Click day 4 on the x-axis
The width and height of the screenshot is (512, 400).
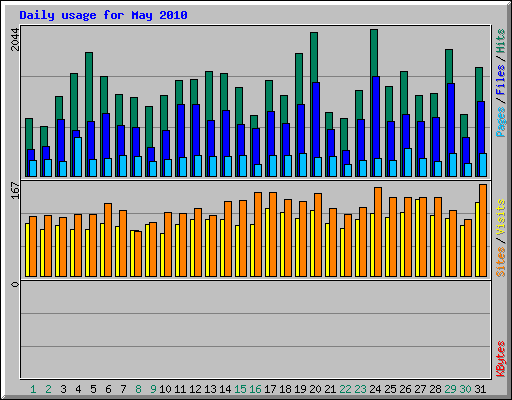(x=78, y=389)
